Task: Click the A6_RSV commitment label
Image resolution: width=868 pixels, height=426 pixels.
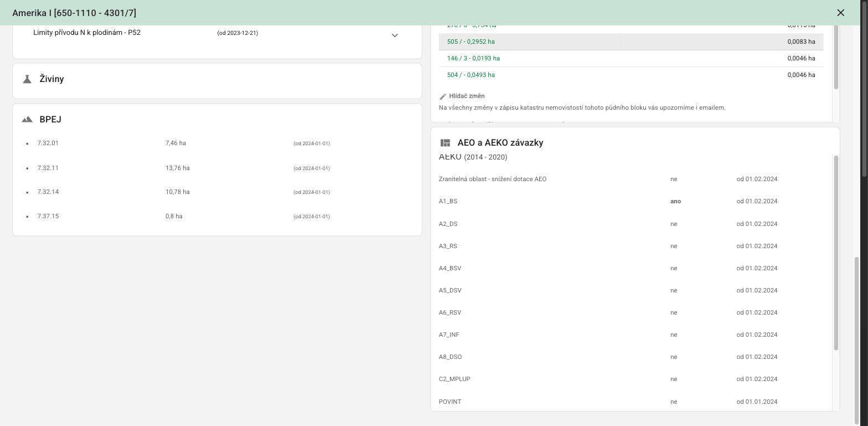Action: click(450, 312)
